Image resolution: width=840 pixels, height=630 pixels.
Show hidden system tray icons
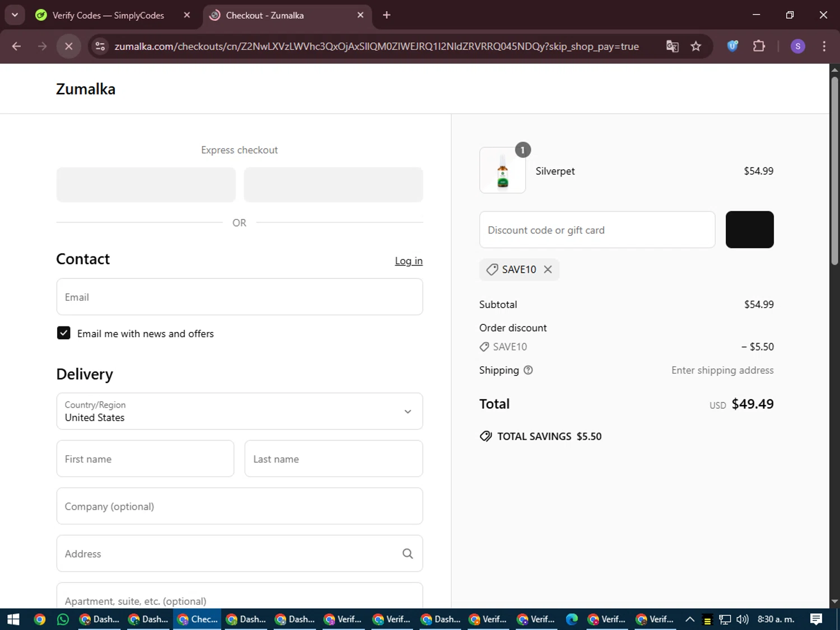[x=690, y=619]
